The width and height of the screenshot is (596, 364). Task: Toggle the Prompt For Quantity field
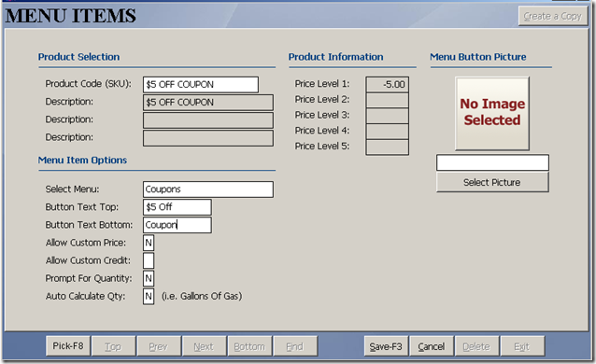(149, 278)
